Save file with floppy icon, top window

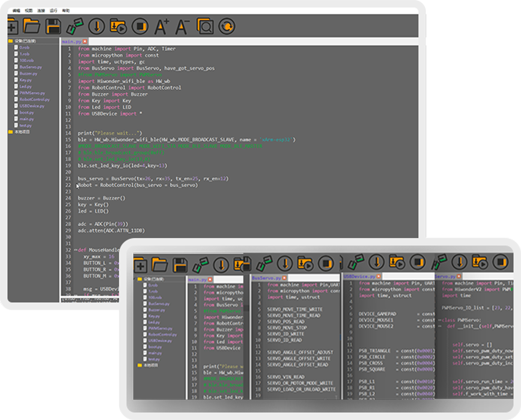(x=53, y=27)
